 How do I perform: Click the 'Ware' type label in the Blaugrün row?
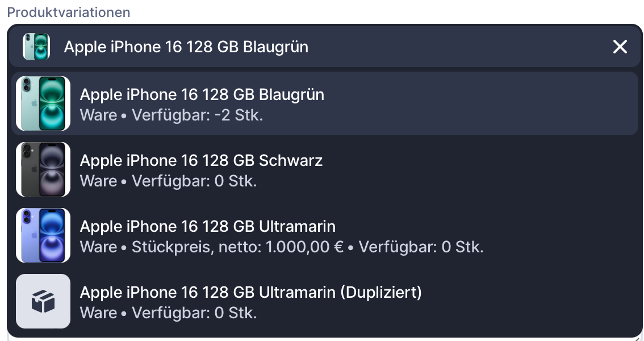98,115
